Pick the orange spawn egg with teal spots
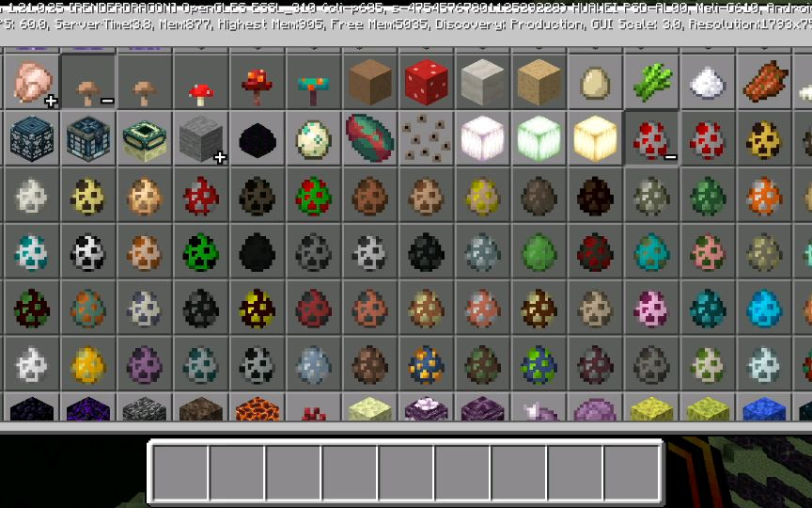The height and width of the screenshot is (508, 812). [88, 308]
